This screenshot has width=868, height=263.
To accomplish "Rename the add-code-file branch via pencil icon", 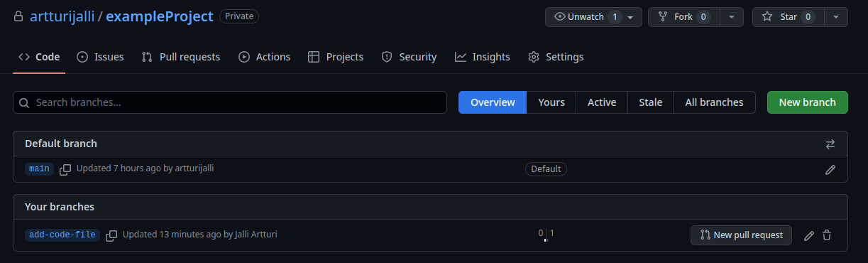I will 809,235.
